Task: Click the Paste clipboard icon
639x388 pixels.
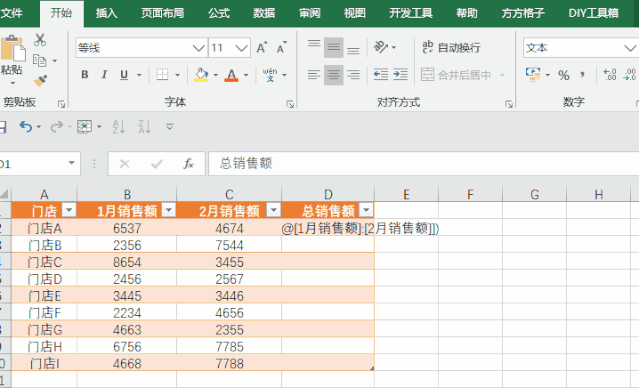Action: [12, 49]
